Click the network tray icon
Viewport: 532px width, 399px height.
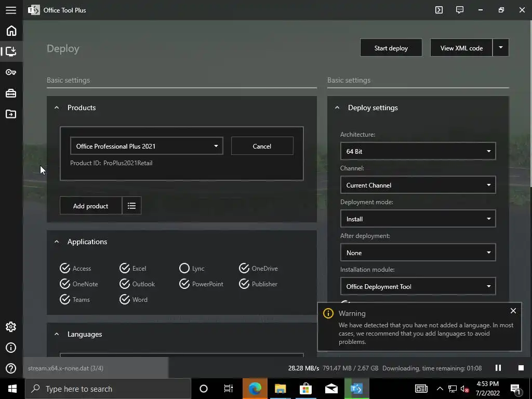coord(453,389)
